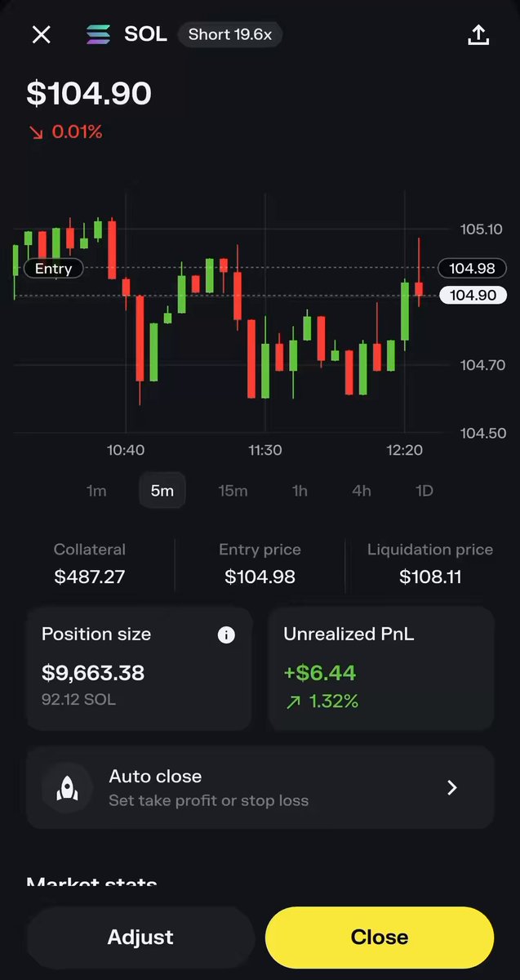Tap the share upload icon
The width and height of the screenshot is (520, 980).
(478, 34)
